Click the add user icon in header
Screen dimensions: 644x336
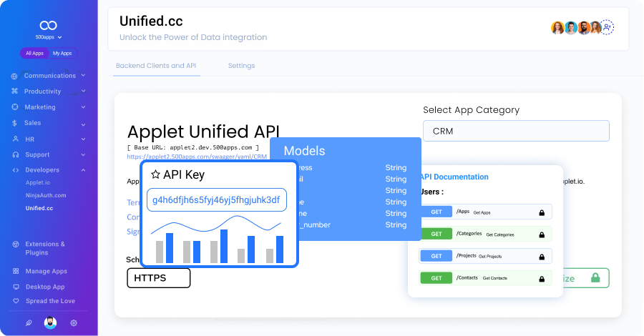click(x=608, y=27)
